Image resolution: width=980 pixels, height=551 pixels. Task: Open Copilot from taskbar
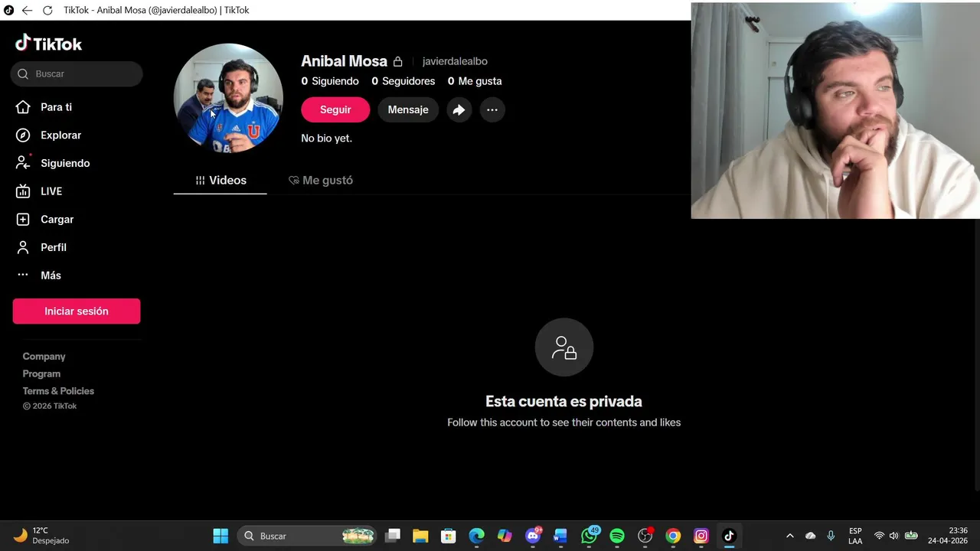(505, 536)
